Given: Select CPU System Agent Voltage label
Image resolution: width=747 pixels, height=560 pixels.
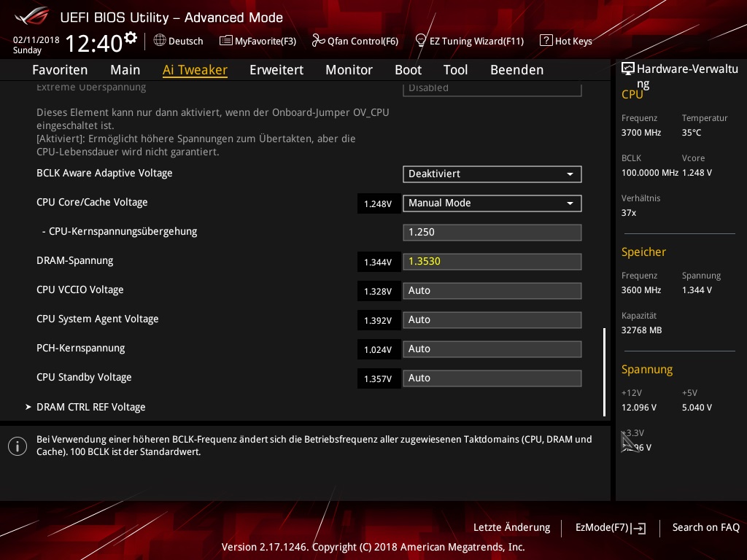Looking at the screenshot, I should [97, 319].
